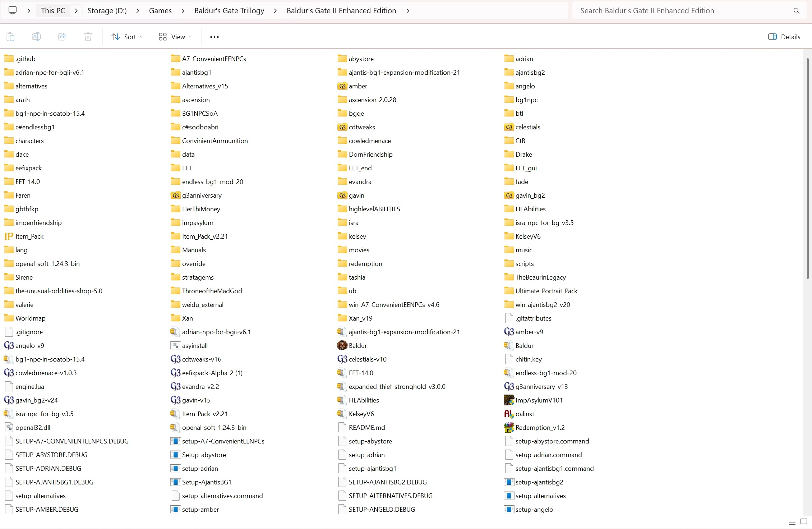Select the EET-14.0 zip archive
Image resolution: width=812 pixels, height=529 pixels.
355,373
